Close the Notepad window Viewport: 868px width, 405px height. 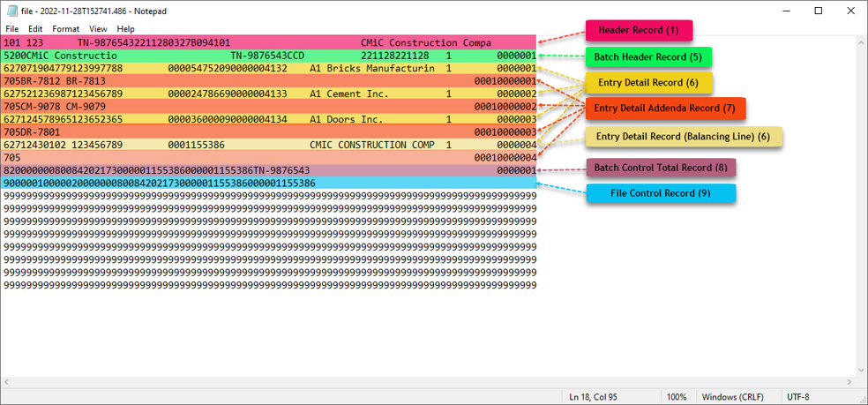[851, 11]
